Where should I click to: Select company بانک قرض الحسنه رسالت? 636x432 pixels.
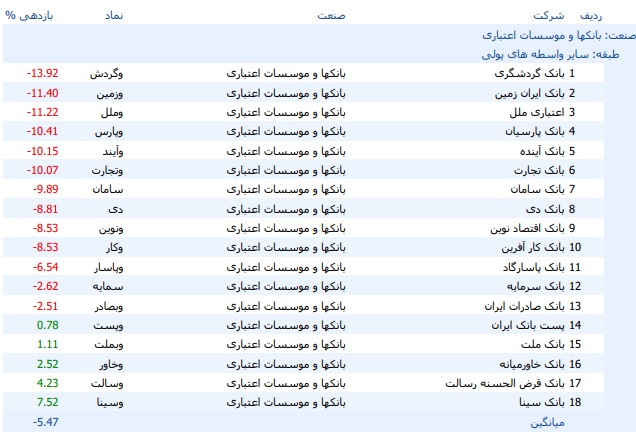(x=505, y=383)
